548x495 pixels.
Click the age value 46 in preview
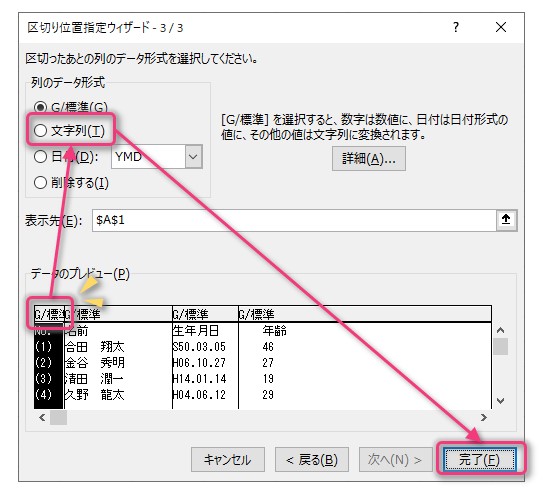pyautogui.click(x=268, y=347)
